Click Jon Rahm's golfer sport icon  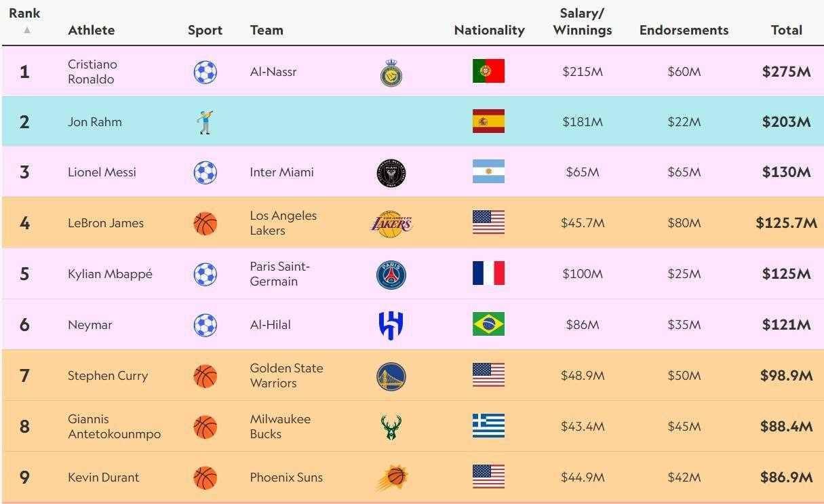(205, 122)
